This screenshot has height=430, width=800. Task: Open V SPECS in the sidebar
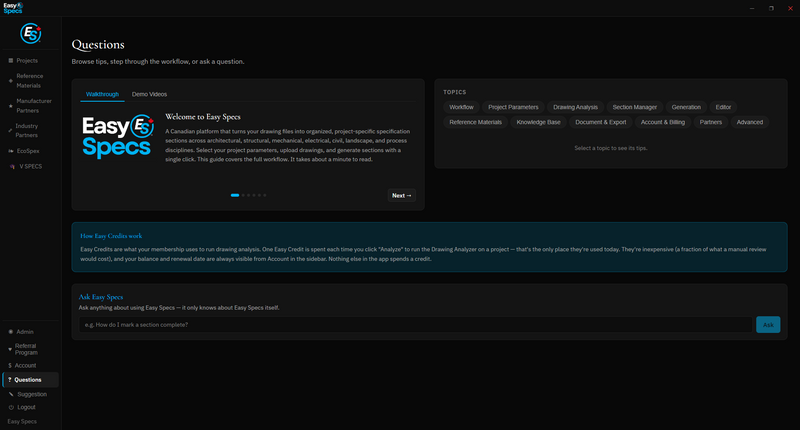point(30,166)
